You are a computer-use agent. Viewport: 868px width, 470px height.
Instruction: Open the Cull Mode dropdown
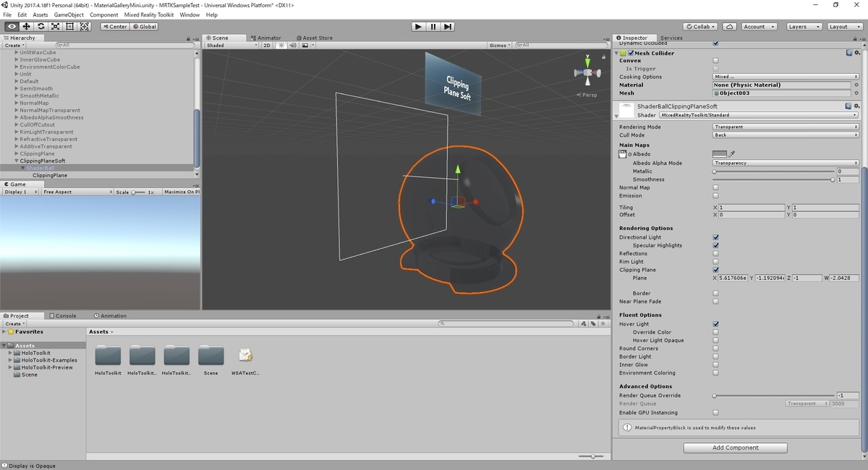[x=786, y=135]
